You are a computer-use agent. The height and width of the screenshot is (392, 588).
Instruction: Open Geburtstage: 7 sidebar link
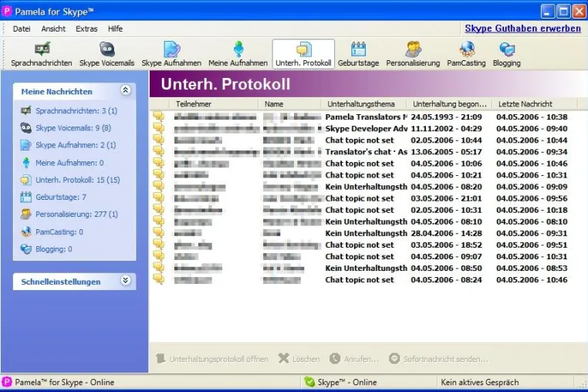pyautogui.click(x=61, y=197)
